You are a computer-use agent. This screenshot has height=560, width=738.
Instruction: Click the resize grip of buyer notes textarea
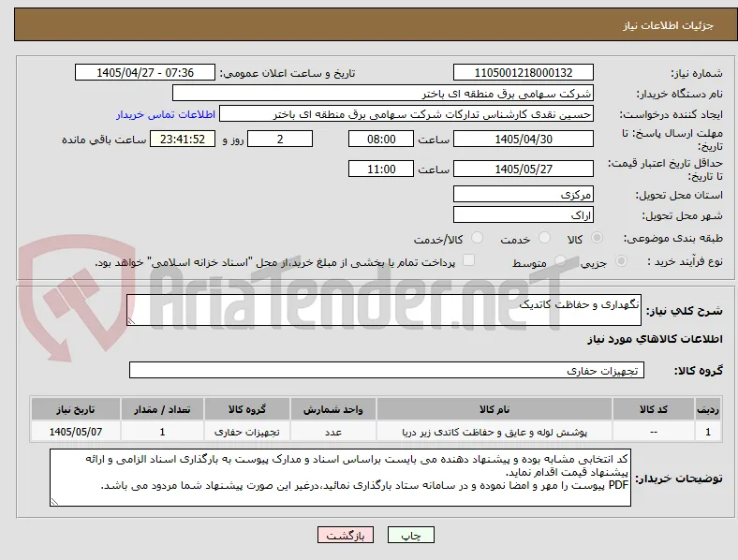click(54, 502)
